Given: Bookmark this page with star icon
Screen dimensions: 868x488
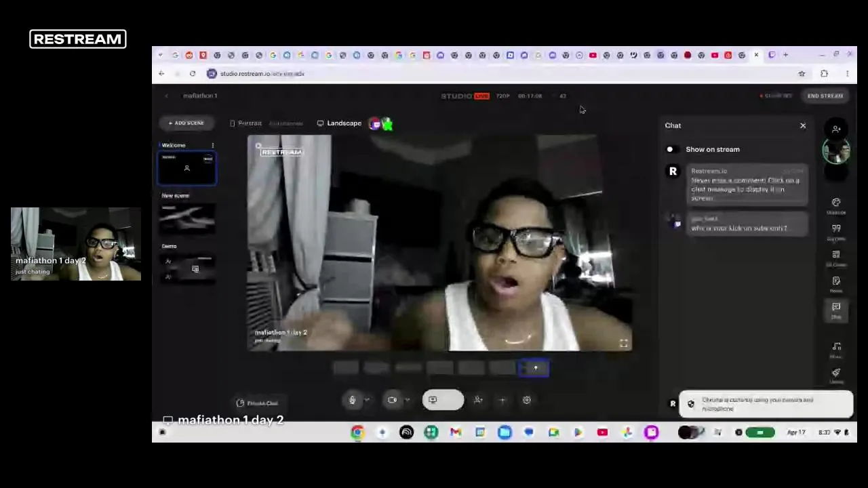Looking at the screenshot, I should (x=802, y=73).
